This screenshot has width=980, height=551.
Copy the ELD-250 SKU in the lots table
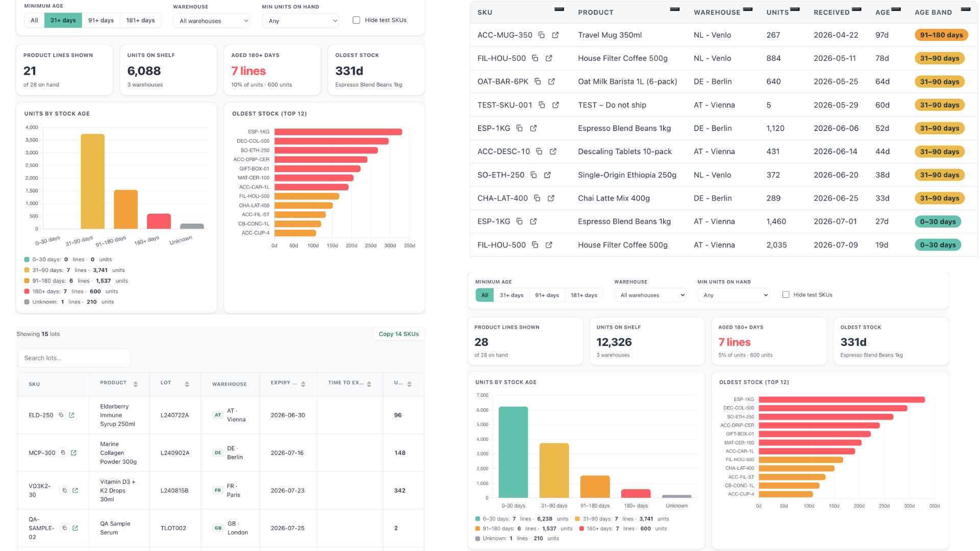pyautogui.click(x=61, y=415)
